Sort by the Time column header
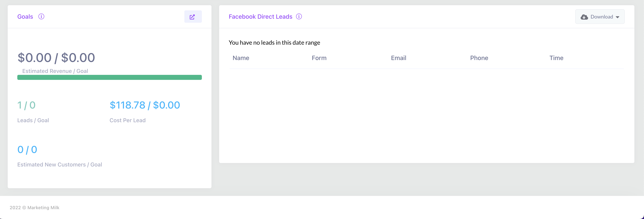 tap(556, 58)
